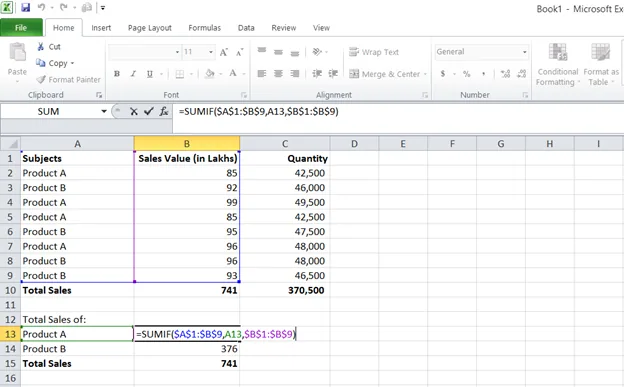624x387 pixels.
Task: Expand the Name Box dropdown arrow
Action: tap(104, 111)
